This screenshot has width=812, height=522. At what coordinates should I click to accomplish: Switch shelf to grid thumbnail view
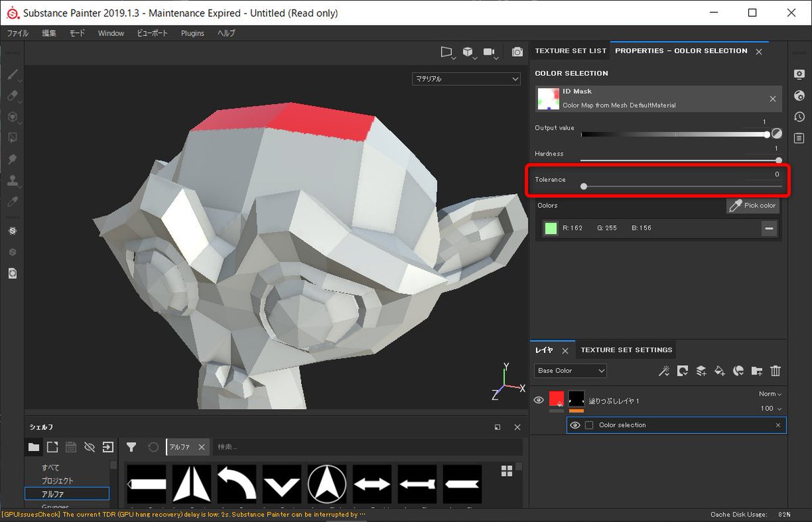coord(506,471)
